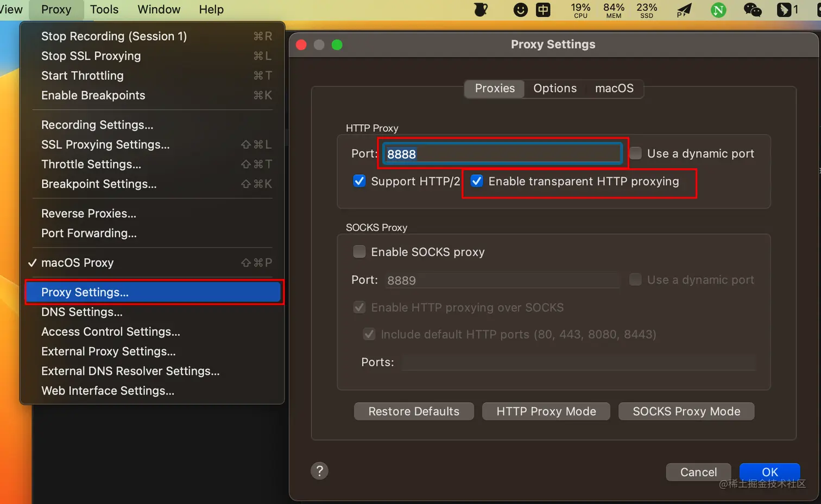
Task: Confirm Proxy Settings with OK
Action: 770,472
